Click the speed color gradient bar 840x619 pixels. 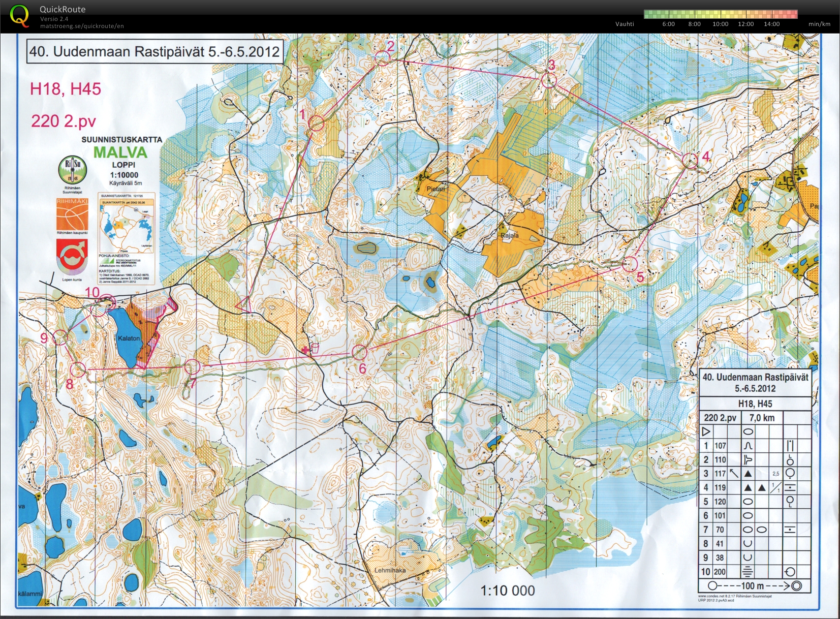(x=721, y=14)
